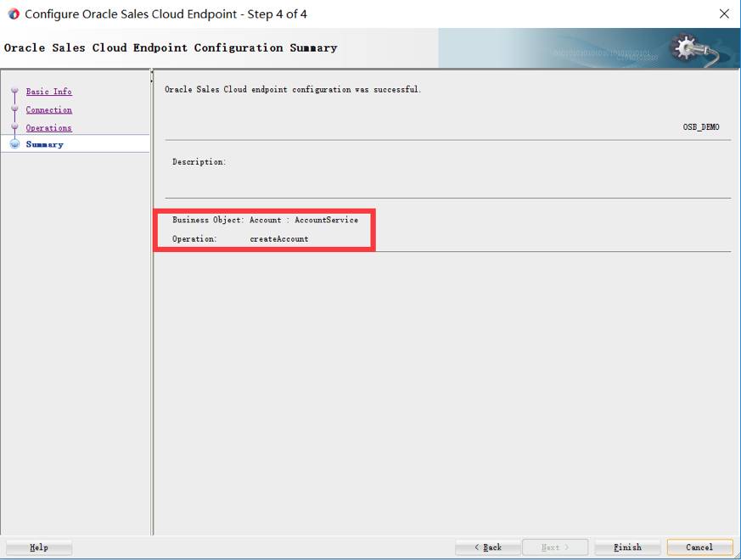Click the Summary step bullet icon
Viewport: 741px width, 560px height.
[x=14, y=143]
